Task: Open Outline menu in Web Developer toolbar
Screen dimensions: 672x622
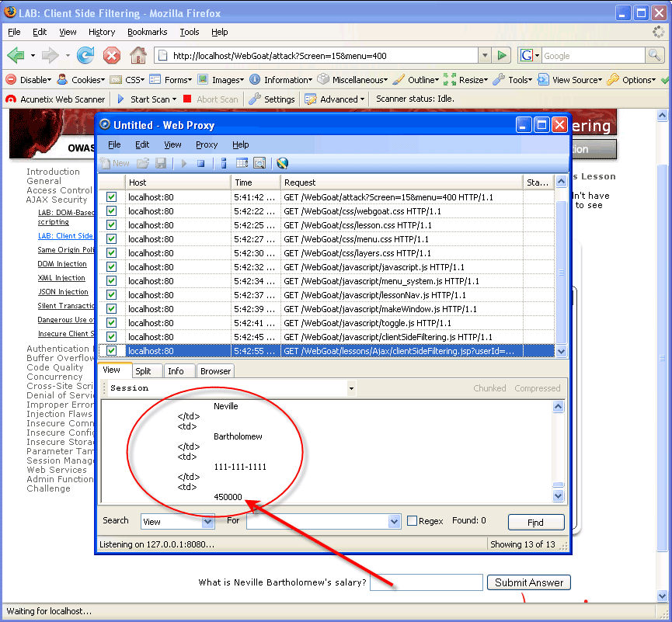Action: pos(416,80)
